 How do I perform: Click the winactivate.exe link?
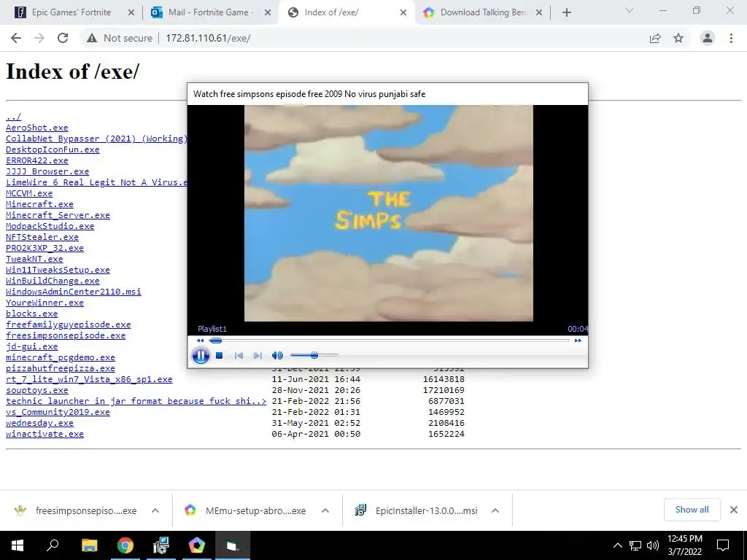(44, 435)
